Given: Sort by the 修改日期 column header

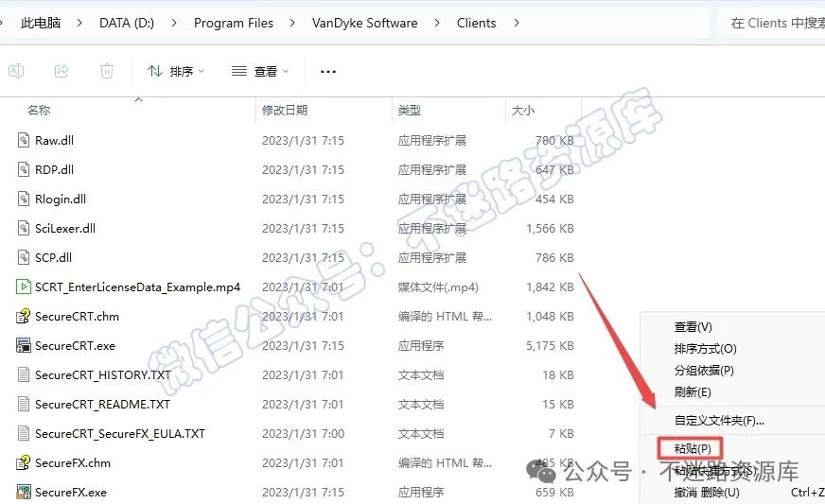Looking at the screenshot, I should (x=285, y=110).
